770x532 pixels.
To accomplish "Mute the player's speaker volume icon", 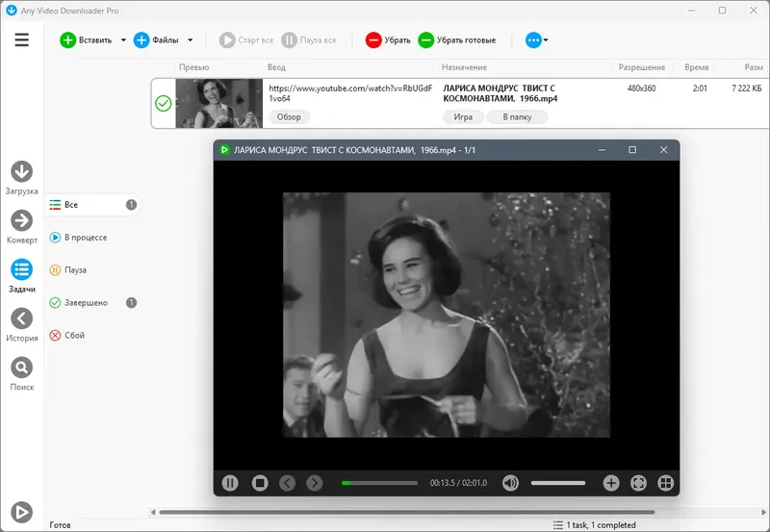I will (x=511, y=483).
